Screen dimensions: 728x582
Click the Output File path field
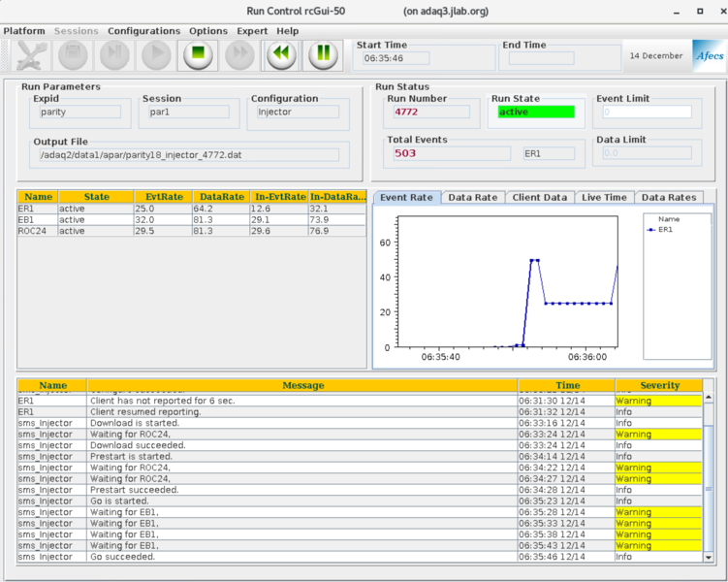tap(189, 155)
